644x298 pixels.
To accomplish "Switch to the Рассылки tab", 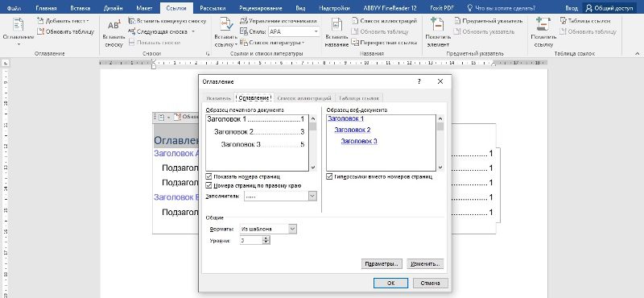I will coord(212,8).
